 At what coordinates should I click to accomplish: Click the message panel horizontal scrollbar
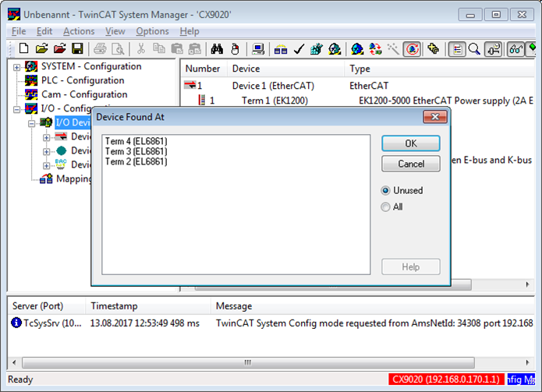(x=248, y=362)
